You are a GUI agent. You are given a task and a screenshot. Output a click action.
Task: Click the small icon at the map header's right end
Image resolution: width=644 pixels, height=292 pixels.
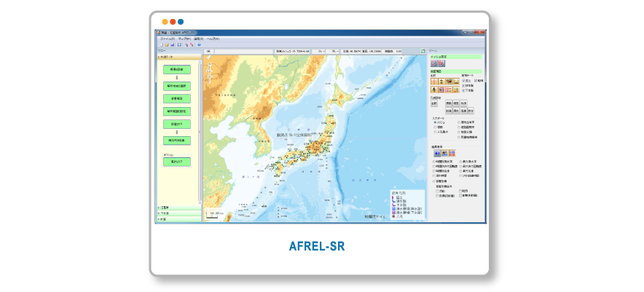click(x=423, y=51)
